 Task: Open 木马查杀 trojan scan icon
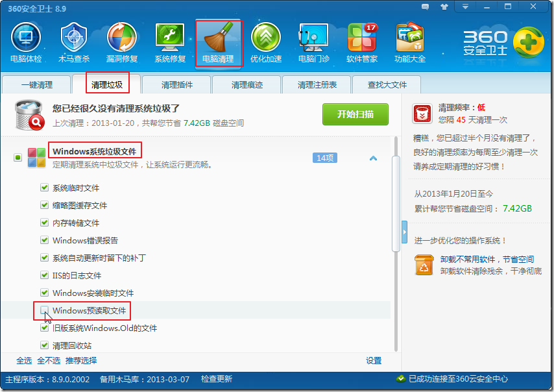click(x=74, y=37)
